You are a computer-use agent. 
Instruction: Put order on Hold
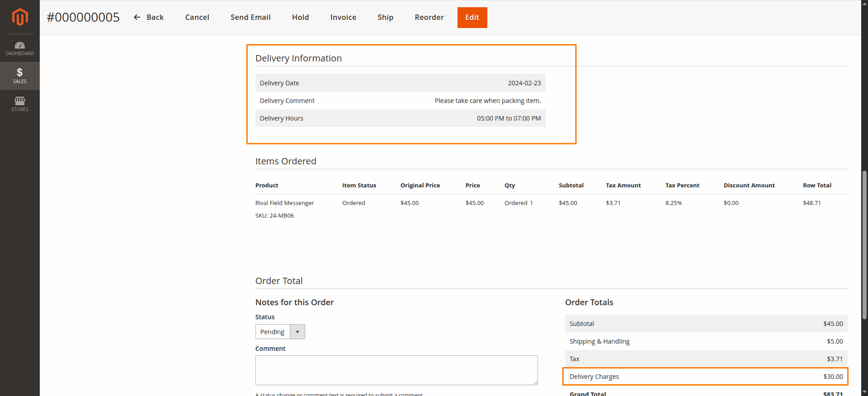pyautogui.click(x=300, y=17)
